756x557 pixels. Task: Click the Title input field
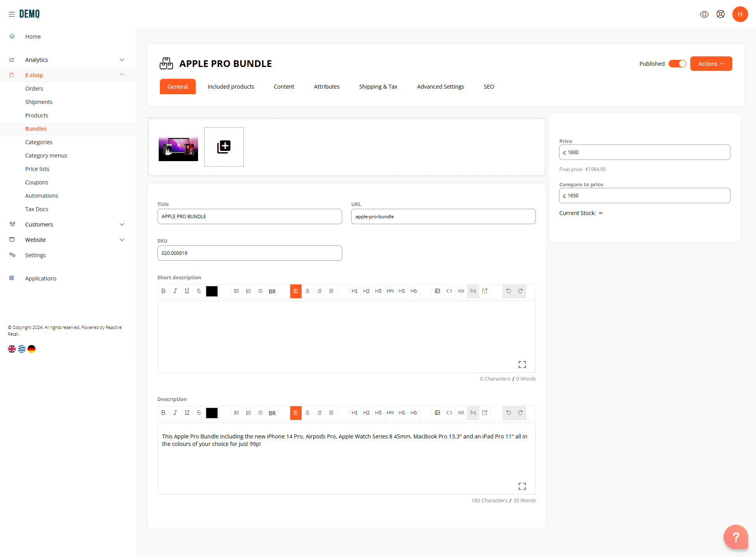[x=250, y=217]
